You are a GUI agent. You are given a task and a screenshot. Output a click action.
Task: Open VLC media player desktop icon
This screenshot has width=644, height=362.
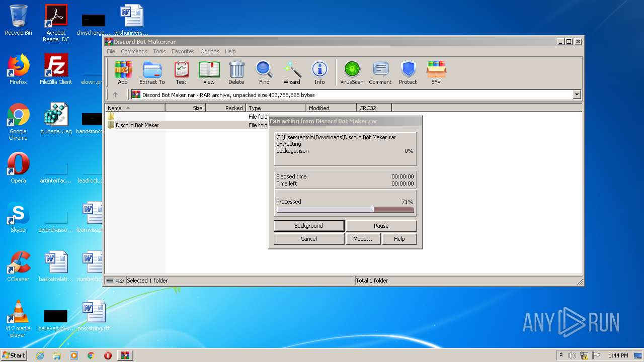(18, 319)
